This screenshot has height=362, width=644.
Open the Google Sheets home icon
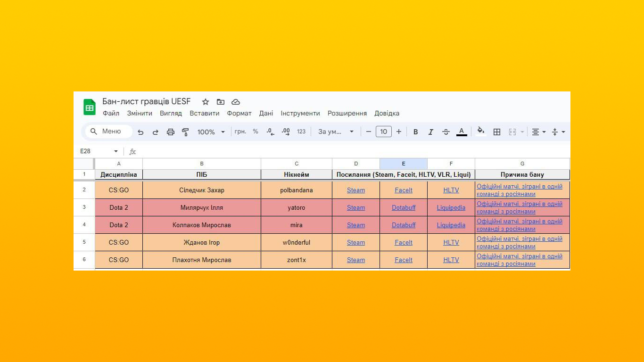90,107
